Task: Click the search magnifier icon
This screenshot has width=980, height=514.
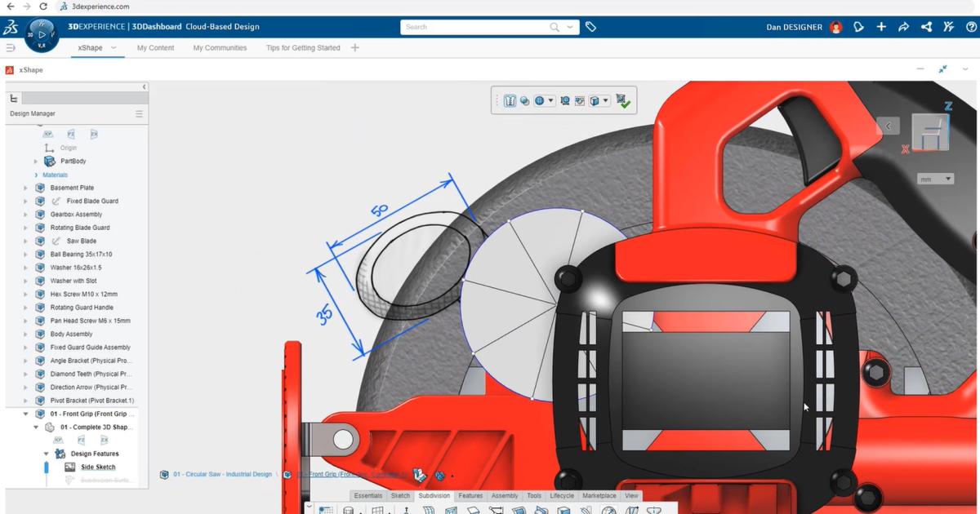Action: [555, 27]
